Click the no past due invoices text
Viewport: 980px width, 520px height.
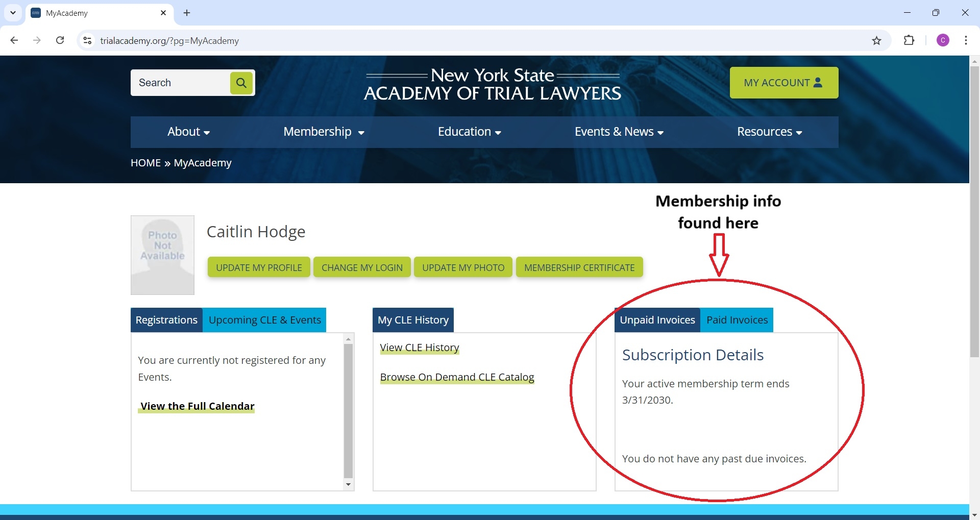coord(714,459)
